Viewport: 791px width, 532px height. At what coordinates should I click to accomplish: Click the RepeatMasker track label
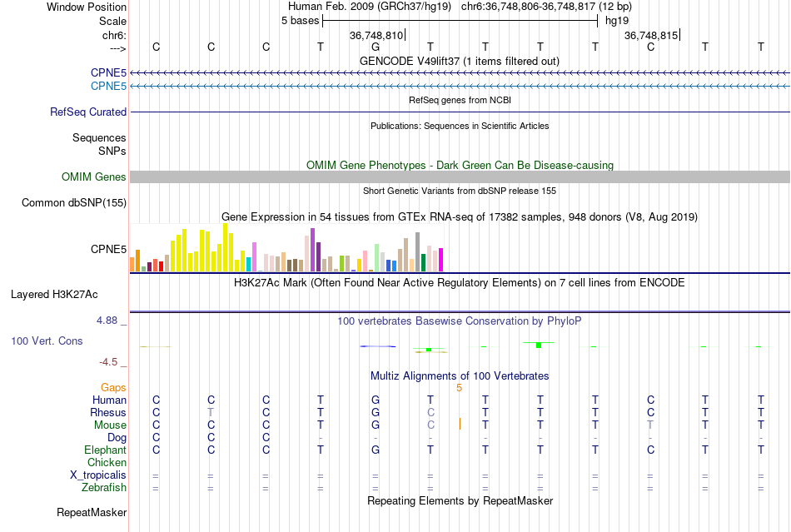click(x=92, y=512)
